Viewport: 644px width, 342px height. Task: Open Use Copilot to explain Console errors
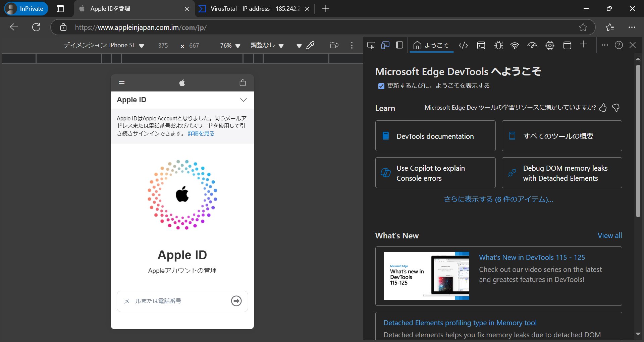(x=435, y=173)
